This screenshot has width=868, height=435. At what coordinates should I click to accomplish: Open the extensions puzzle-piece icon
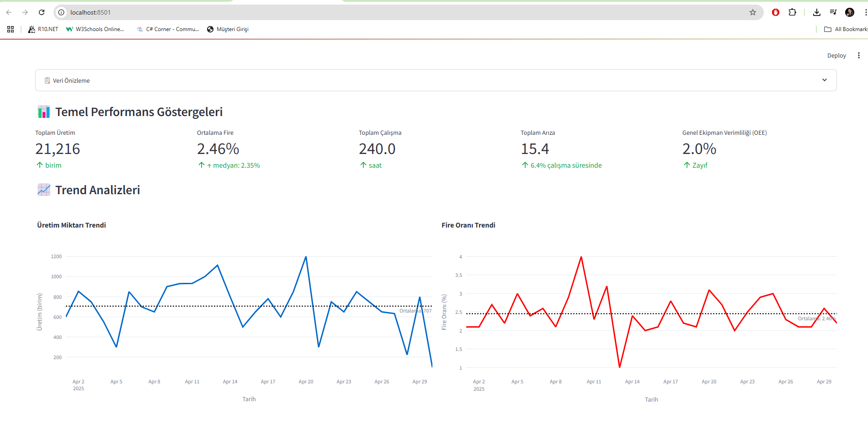coord(793,12)
